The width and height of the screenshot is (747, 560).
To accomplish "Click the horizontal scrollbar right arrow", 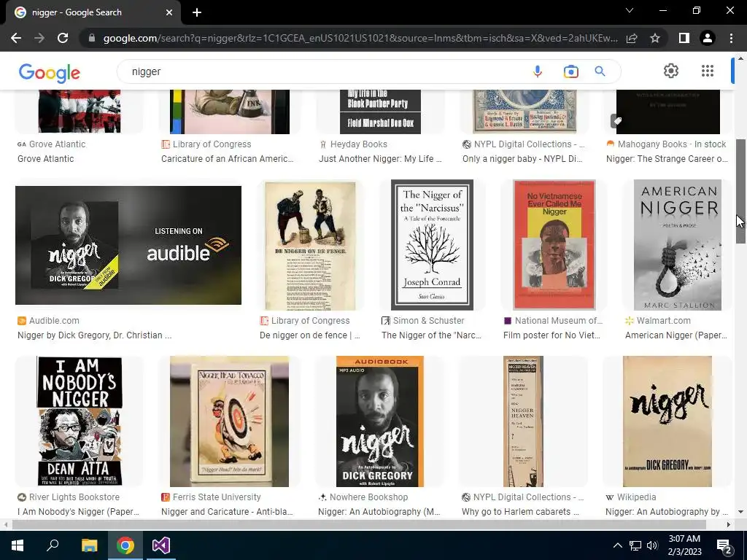I will coord(729,525).
